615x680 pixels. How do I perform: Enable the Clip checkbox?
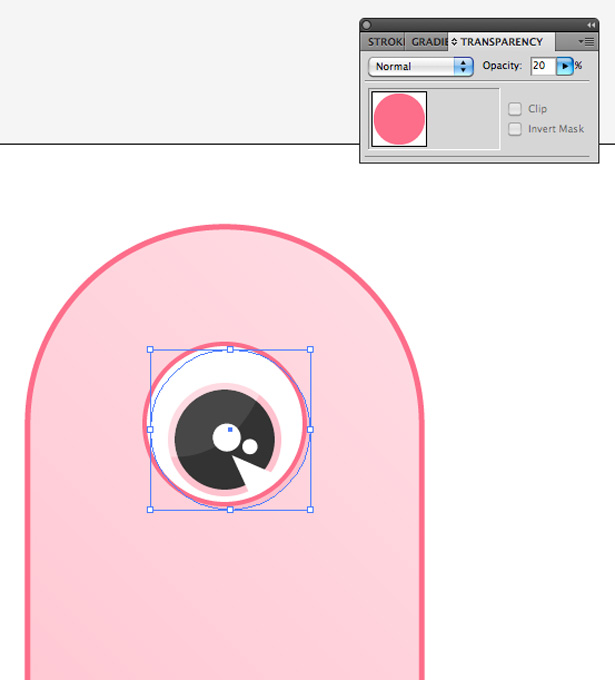tap(515, 109)
